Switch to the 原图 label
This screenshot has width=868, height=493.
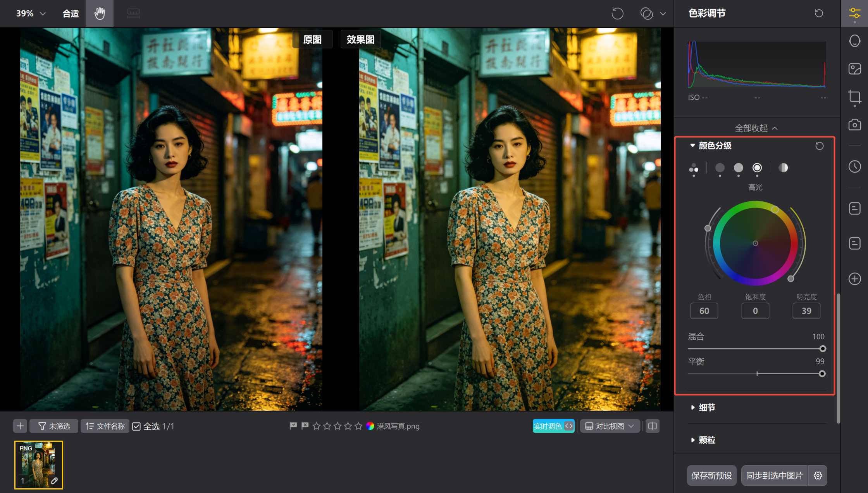tap(312, 40)
